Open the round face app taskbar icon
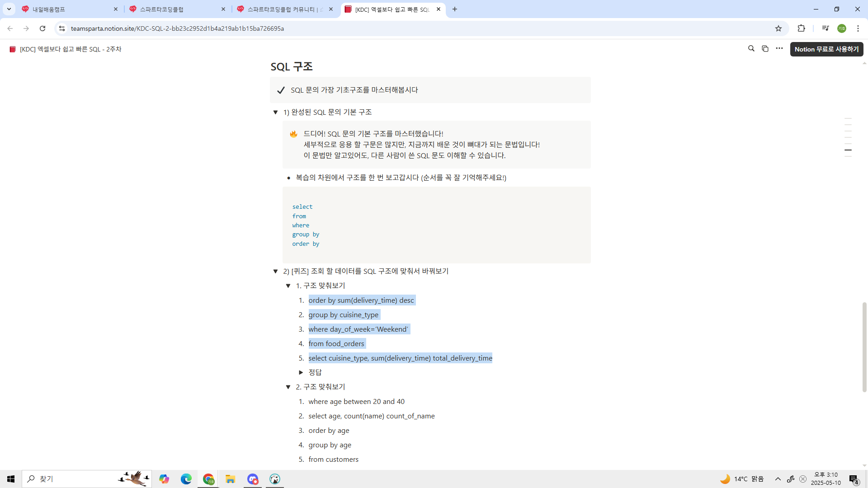This screenshot has width=868, height=488. [x=275, y=479]
